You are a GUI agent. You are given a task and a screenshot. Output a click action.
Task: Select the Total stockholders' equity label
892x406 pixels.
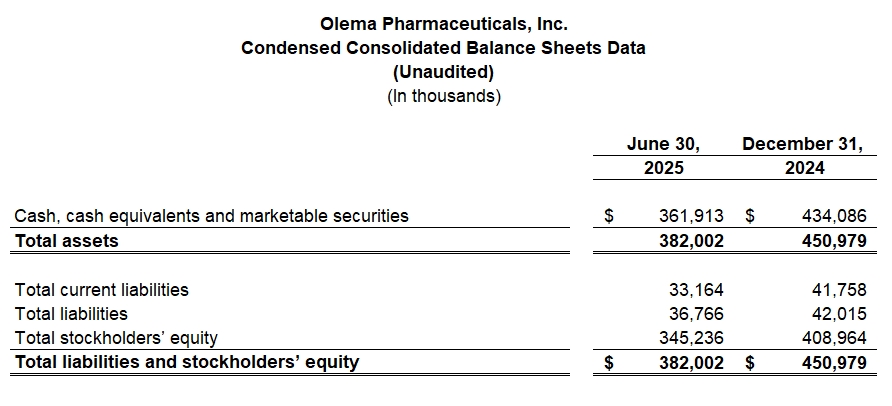[116, 338]
